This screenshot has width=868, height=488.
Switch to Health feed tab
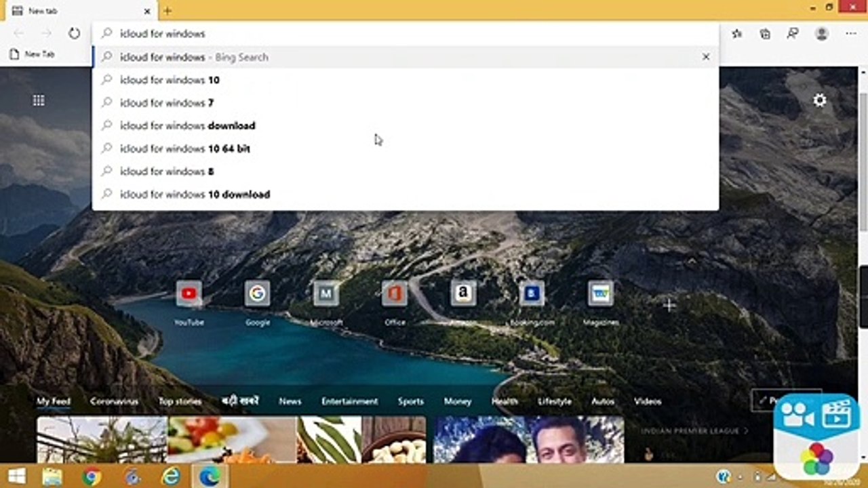click(505, 401)
